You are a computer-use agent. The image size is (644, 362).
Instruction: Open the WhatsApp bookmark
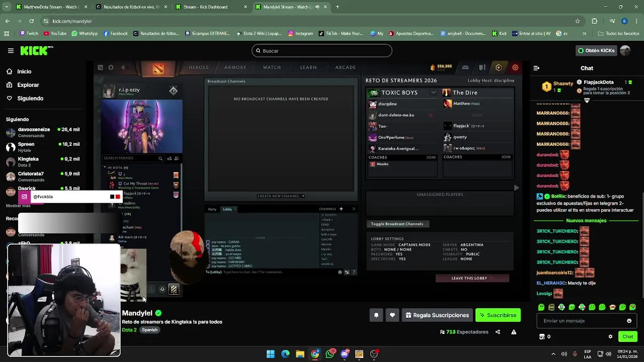(85, 34)
